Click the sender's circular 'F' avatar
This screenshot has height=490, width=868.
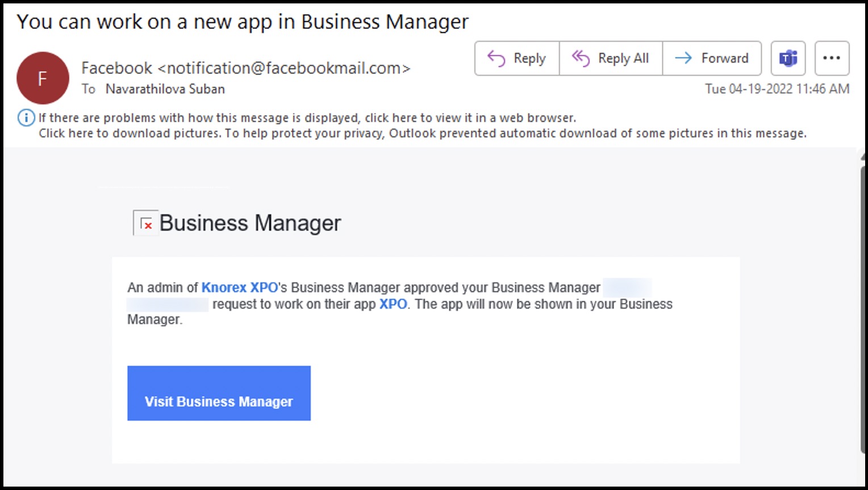(43, 78)
